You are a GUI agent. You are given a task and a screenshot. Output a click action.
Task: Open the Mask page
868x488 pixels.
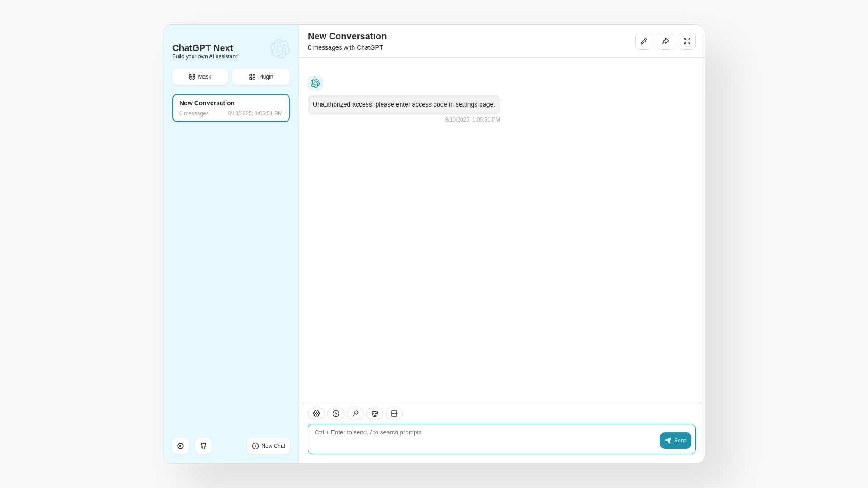pos(200,77)
